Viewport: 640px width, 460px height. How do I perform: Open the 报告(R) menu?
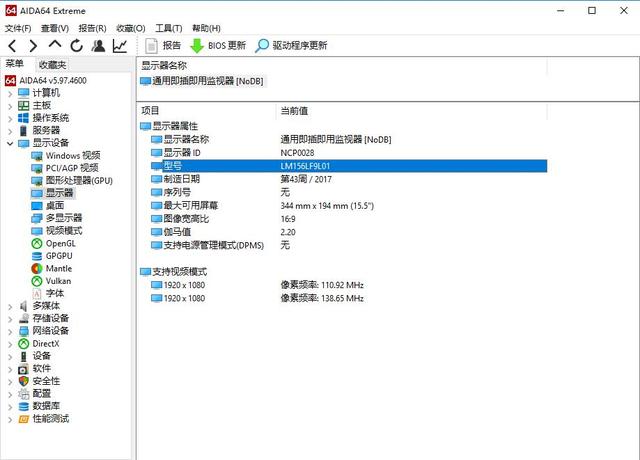point(93,28)
